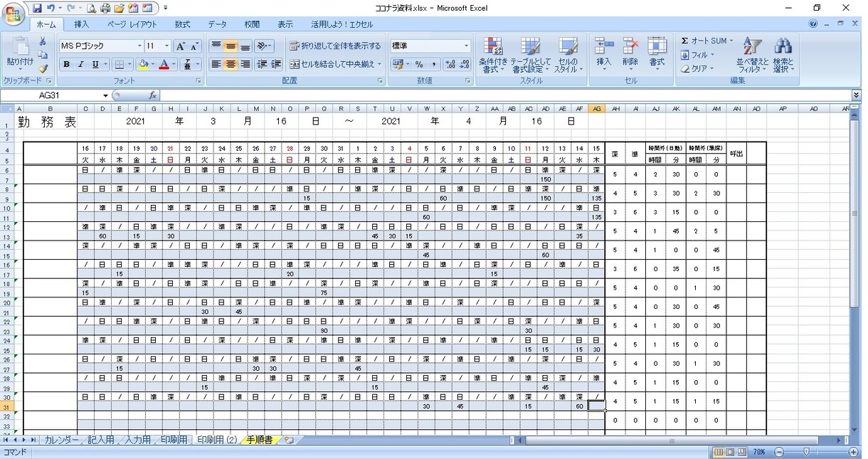Apply accounting number format

tap(398, 64)
